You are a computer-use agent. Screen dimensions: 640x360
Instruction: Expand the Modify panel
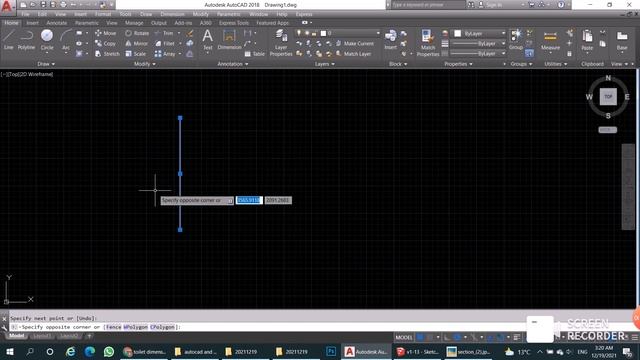(144, 64)
